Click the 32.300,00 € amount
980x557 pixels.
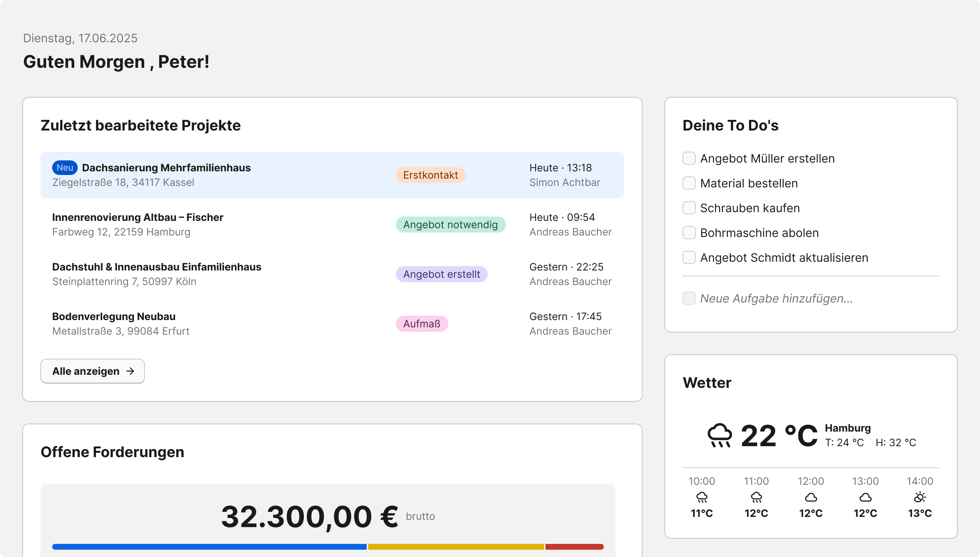pos(310,517)
